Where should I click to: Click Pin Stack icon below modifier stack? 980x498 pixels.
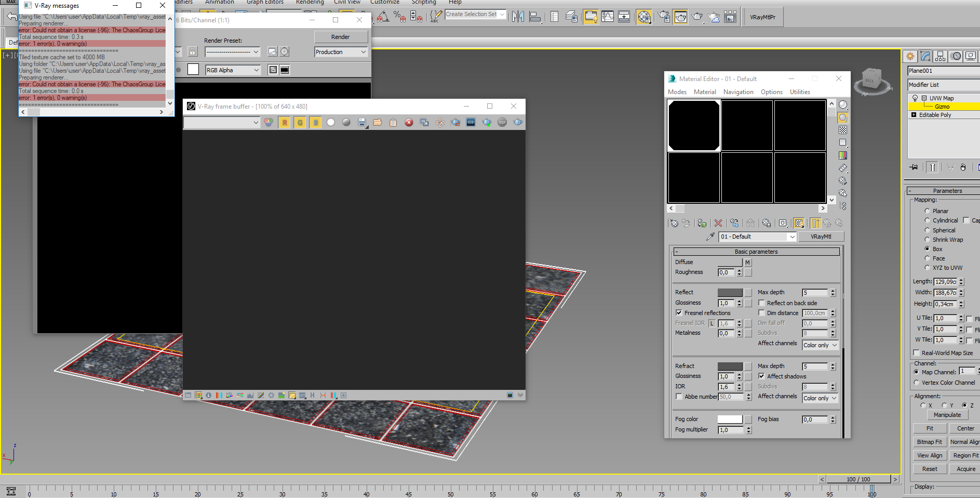click(x=914, y=167)
